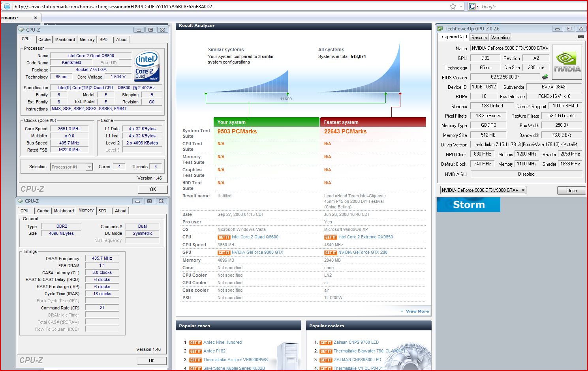Click the top CPU-Z window title icon
The image size is (588, 371).
pos(21,30)
